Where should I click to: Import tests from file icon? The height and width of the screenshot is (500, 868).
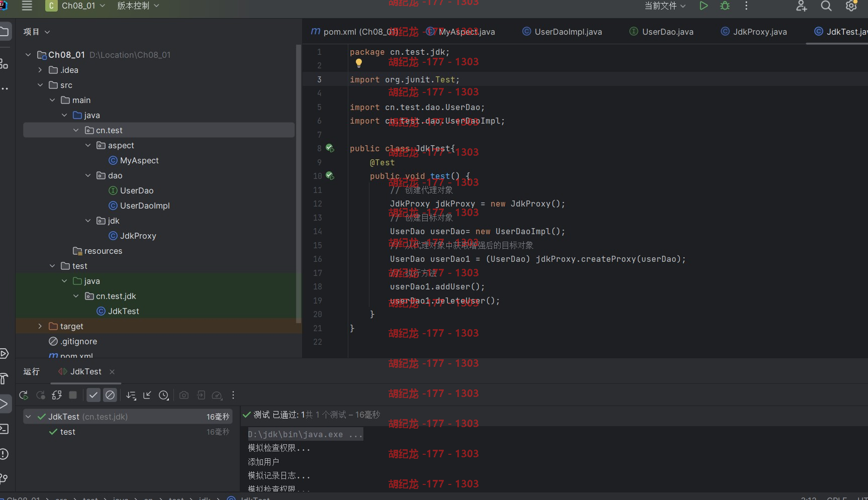(201, 395)
